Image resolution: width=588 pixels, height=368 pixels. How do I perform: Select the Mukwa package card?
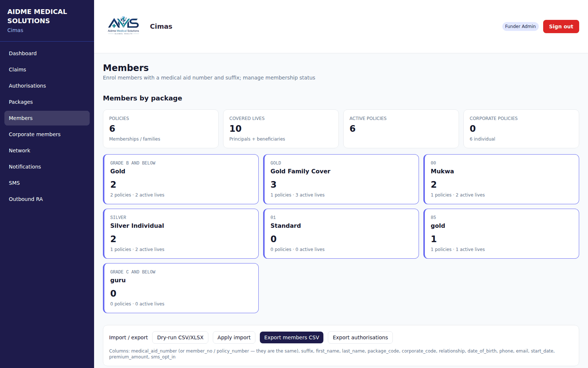(x=501, y=179)
